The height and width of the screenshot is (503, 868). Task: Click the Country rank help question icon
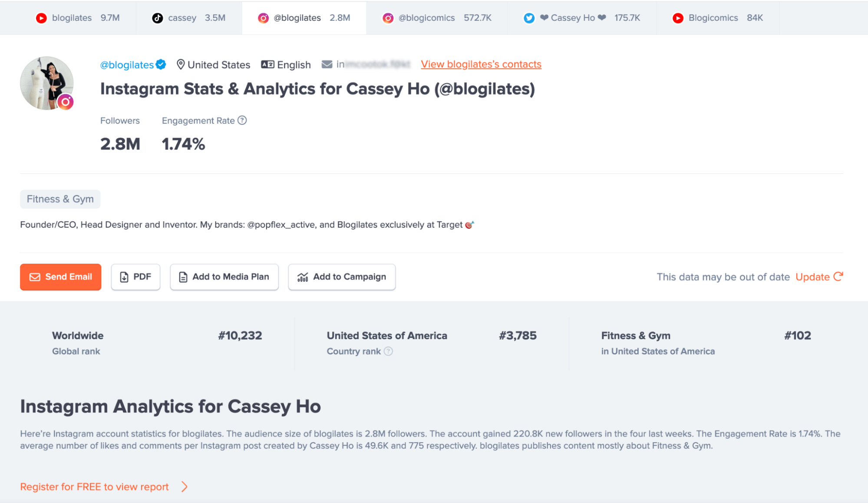point(389,351)
